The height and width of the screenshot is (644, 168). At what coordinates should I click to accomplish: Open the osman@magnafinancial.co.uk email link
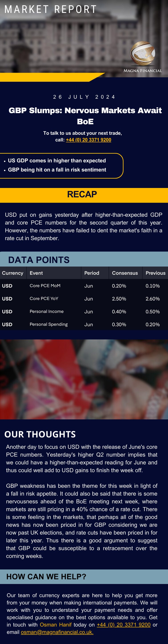click(x=57, y=632)
